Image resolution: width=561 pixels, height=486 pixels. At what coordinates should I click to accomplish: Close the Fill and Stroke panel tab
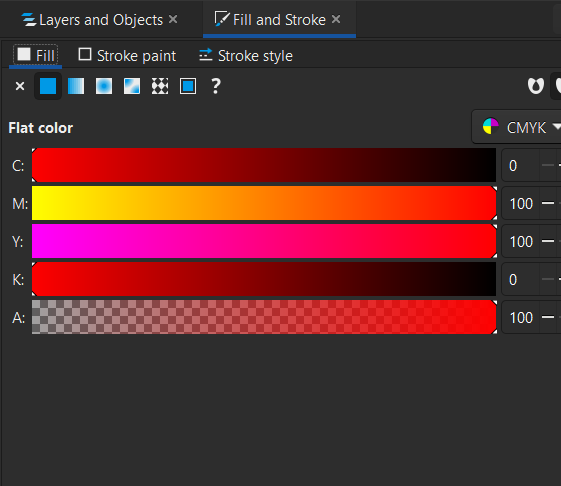(x=336, y=19)
